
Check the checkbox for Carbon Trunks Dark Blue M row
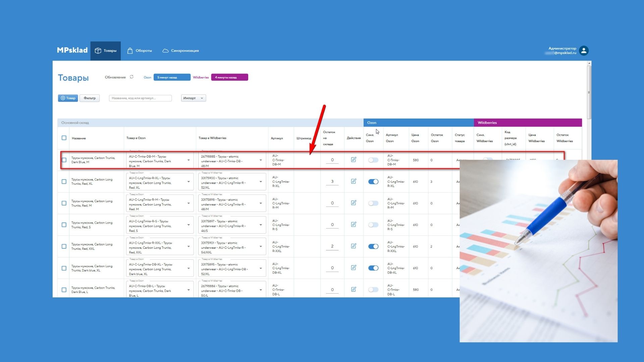click(64, 160)
